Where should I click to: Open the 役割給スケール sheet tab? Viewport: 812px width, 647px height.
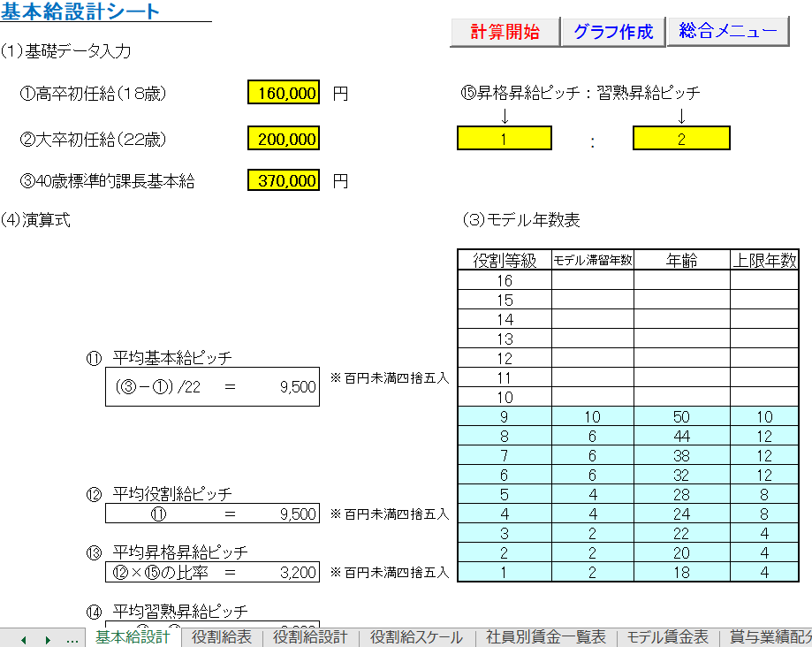pos(416,637)
